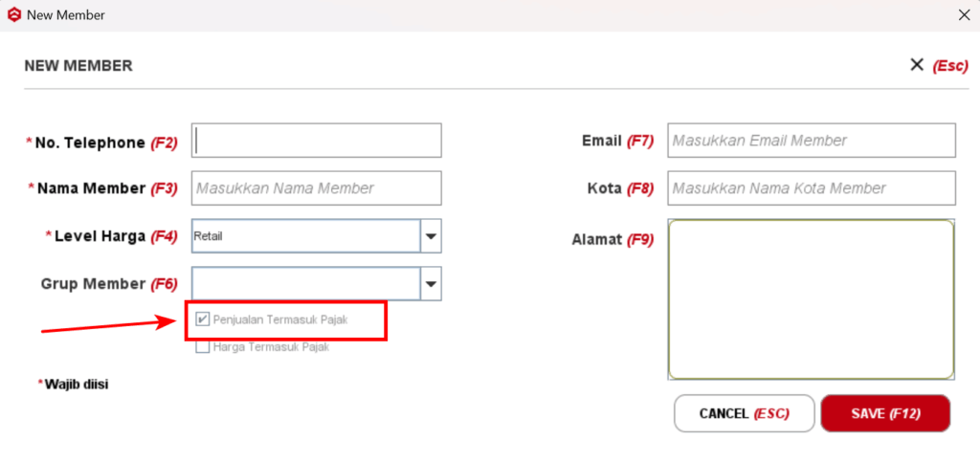
Task: Click the X (Esc) icon beside the heading
Action: click(917, 65)
